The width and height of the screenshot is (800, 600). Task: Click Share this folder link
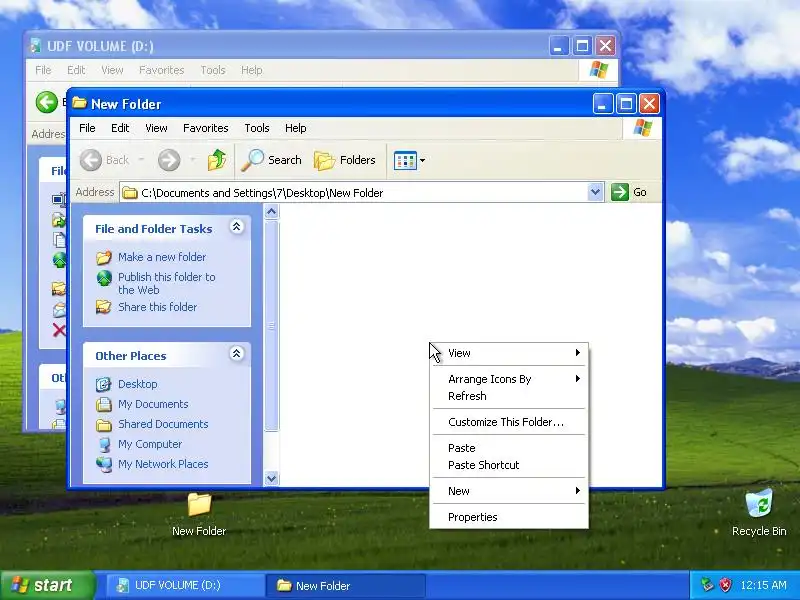point(158,307)
